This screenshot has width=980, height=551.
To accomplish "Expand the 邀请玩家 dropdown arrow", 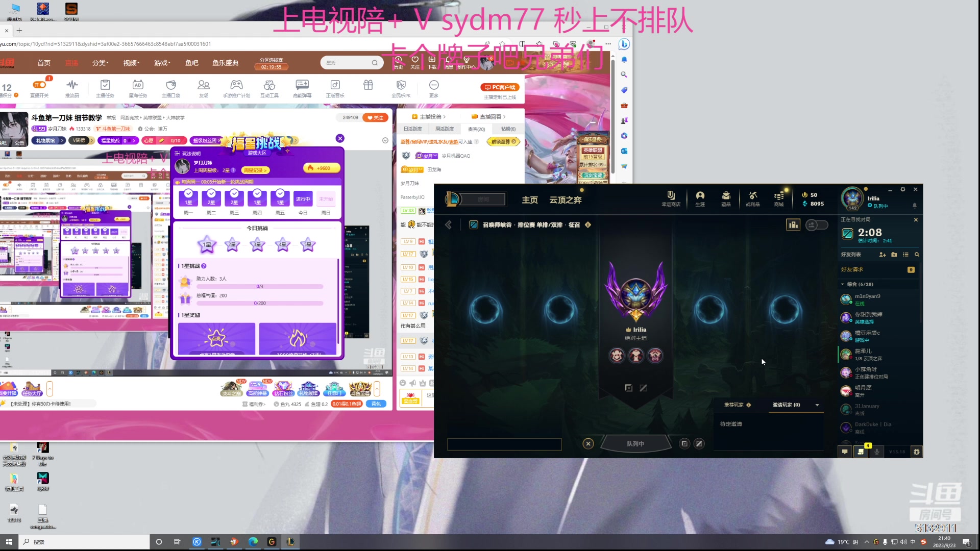I will tap(817, 405).
